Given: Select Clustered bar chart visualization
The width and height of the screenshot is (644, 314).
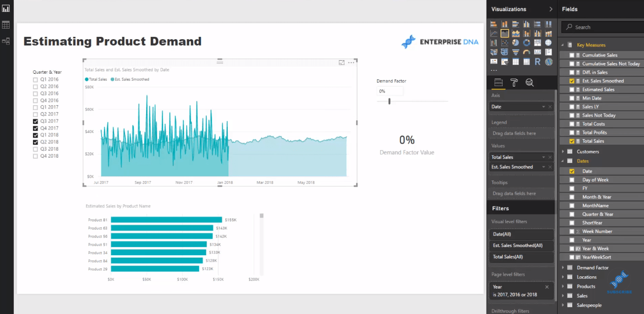Looking at the screenshot, I should [516, 24].
